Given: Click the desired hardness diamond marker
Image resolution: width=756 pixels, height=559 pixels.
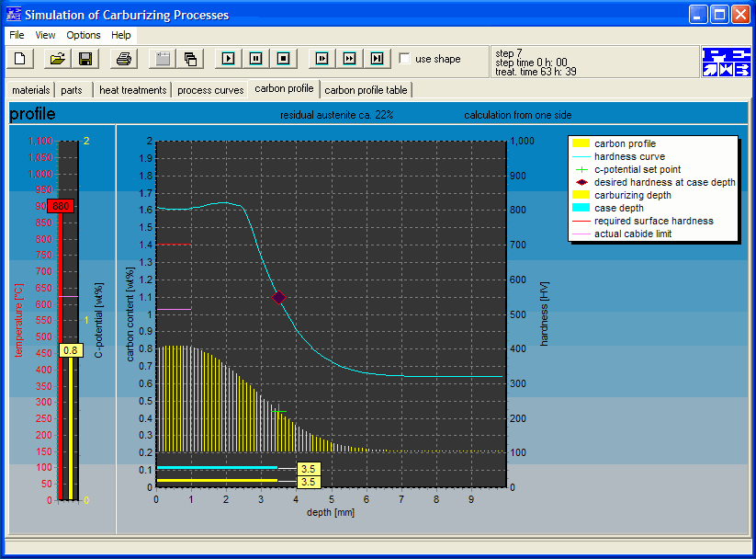Looking at the screenshot, I should coord(278,297).
